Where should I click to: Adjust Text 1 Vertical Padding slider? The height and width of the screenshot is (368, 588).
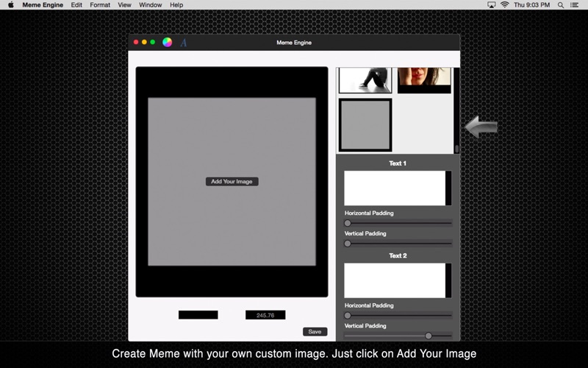pyautogui.click(x=398, y=244)
